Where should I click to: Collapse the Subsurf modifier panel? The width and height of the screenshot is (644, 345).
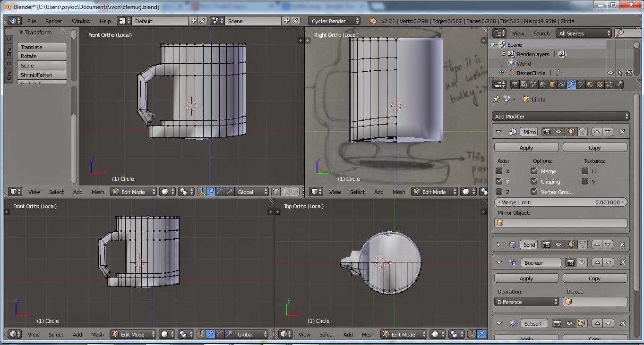(499, 323)
